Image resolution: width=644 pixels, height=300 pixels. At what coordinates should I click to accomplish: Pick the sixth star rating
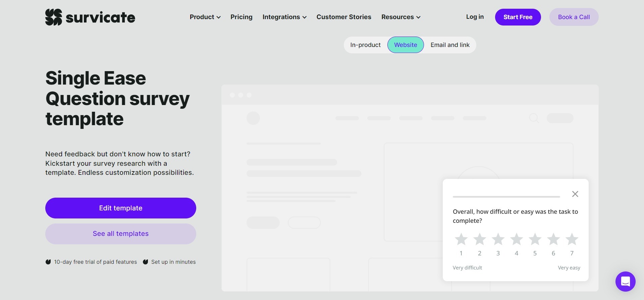(553, 239)
